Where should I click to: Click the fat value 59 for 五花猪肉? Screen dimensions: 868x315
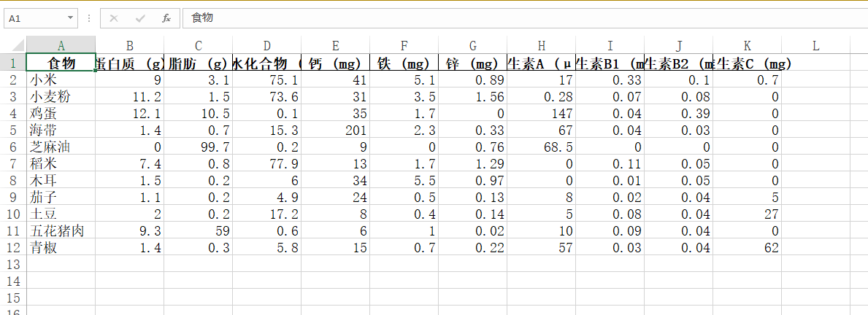(198, 231)
